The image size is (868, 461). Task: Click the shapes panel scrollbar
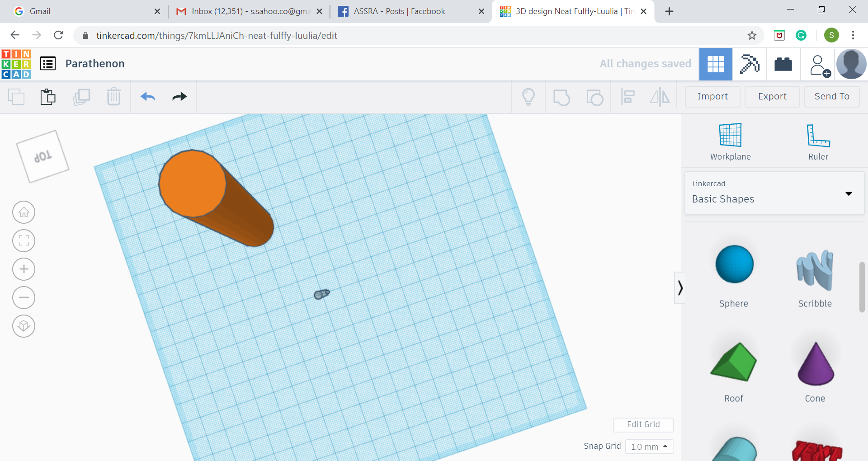click(x=862, y=287)
